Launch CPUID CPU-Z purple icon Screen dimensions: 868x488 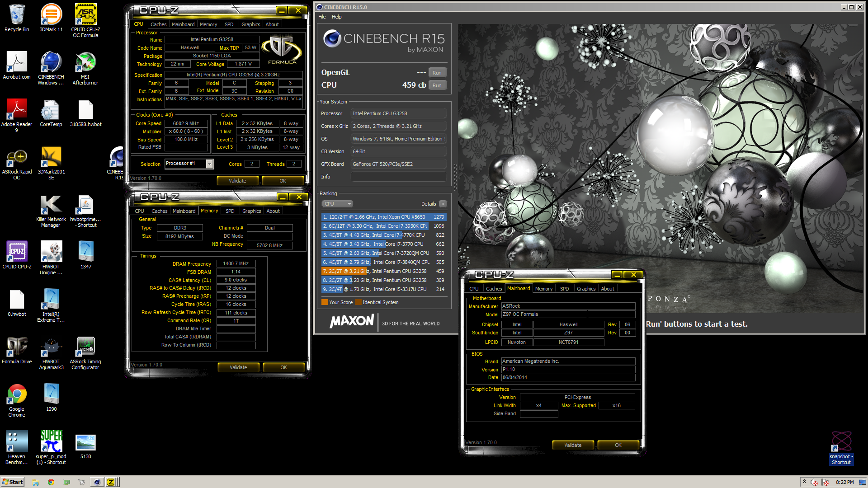pyautogui.click(x=17, y=255)
